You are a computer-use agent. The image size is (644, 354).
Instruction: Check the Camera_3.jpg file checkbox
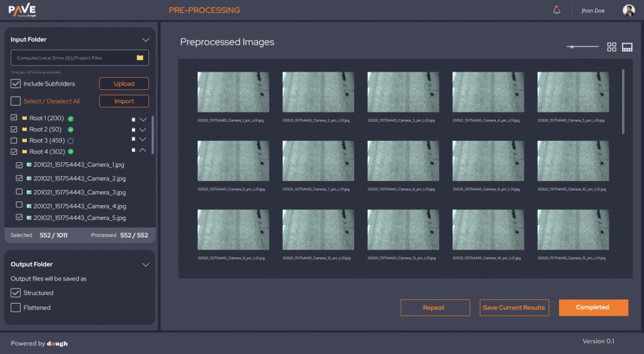click(x=19, y=192)
